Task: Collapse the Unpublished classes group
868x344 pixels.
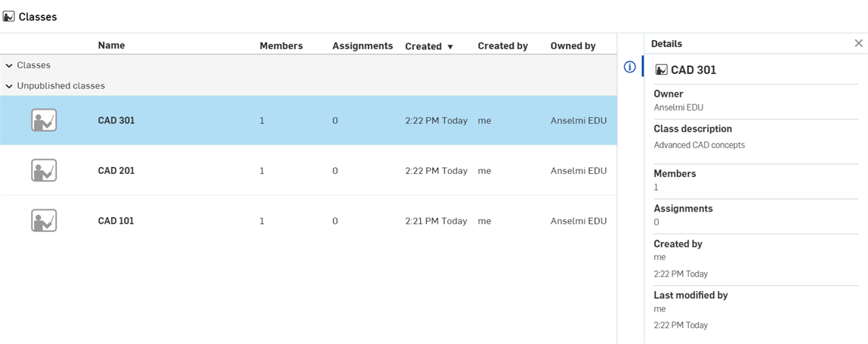Action: click(9, 86)
